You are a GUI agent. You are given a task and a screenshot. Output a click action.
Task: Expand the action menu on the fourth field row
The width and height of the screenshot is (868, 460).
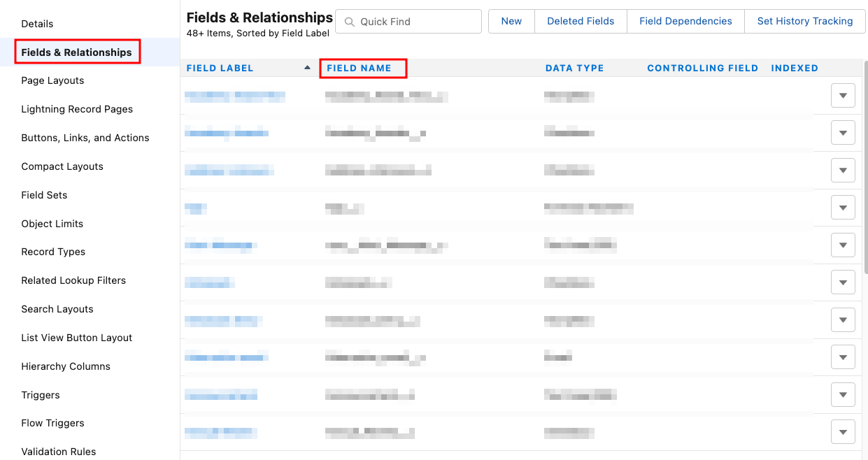(843, 208)
